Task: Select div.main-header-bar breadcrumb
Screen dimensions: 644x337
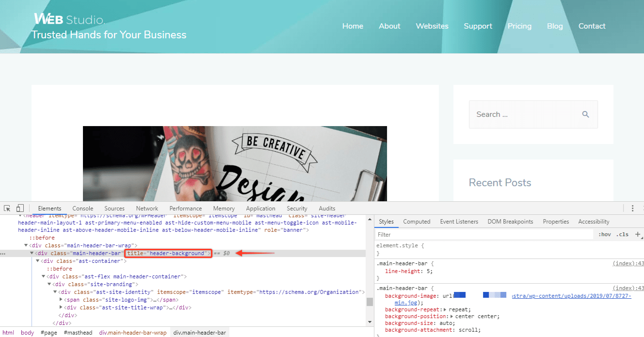Action: pos(200,333)
